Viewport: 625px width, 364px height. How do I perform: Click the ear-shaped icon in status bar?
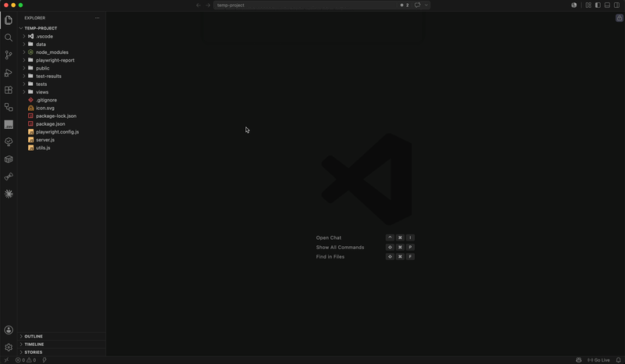click(45, 360)
